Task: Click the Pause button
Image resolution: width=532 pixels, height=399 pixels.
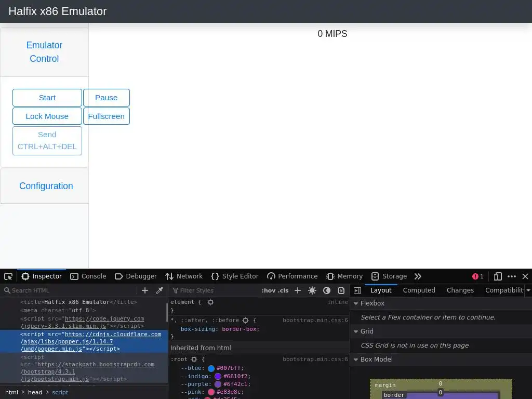Action: (106, 98)
